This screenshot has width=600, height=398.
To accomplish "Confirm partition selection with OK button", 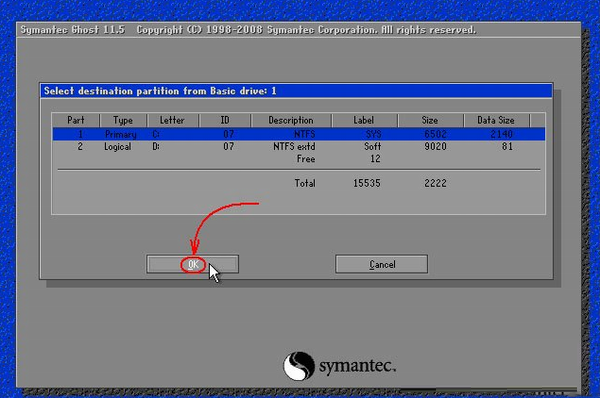I will tap(192, 264).
